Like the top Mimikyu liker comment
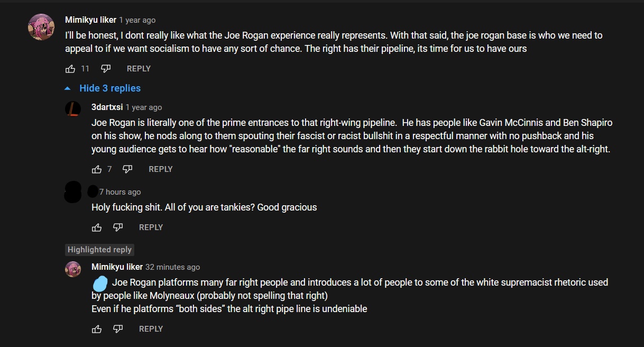The image size is (644, 347). coord(70,69)
